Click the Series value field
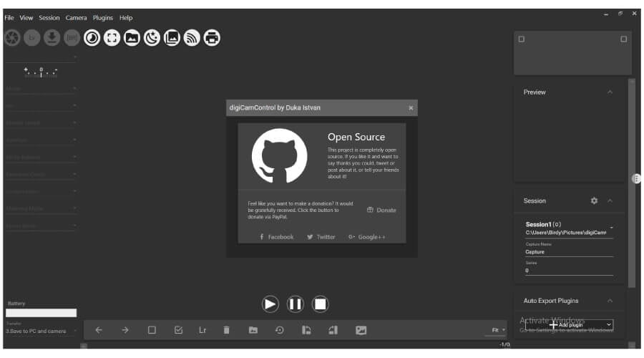Viewport: 644px width, 358px height. pos(570,271)
